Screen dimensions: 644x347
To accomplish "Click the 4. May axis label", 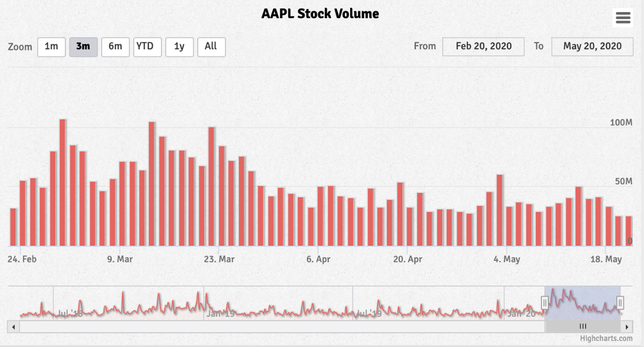I will click(507, 259).
